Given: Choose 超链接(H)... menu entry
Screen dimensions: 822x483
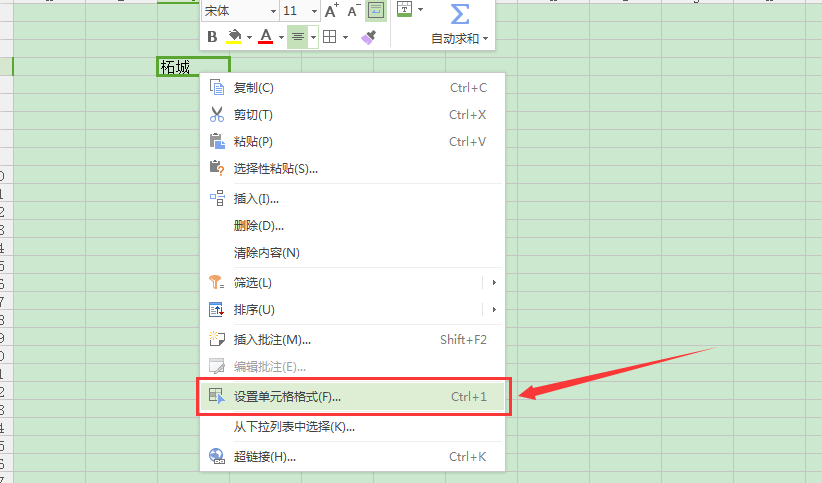Looking at the screenshot, I should tap(352, 457).
